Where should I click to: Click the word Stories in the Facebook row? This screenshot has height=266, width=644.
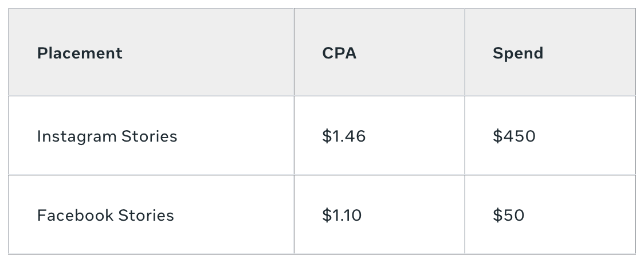(x=146, y=215)
